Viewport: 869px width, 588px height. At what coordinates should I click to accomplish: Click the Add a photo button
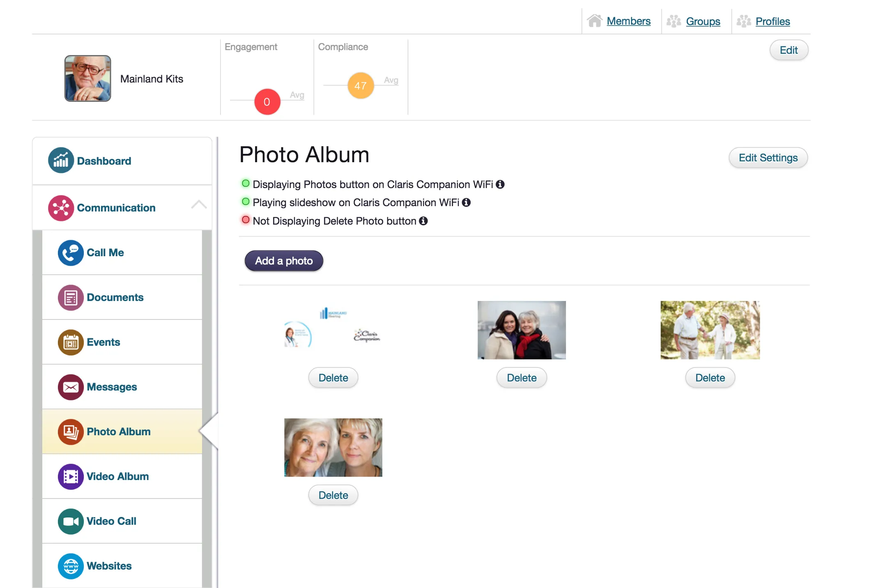(x=283, y=260)
